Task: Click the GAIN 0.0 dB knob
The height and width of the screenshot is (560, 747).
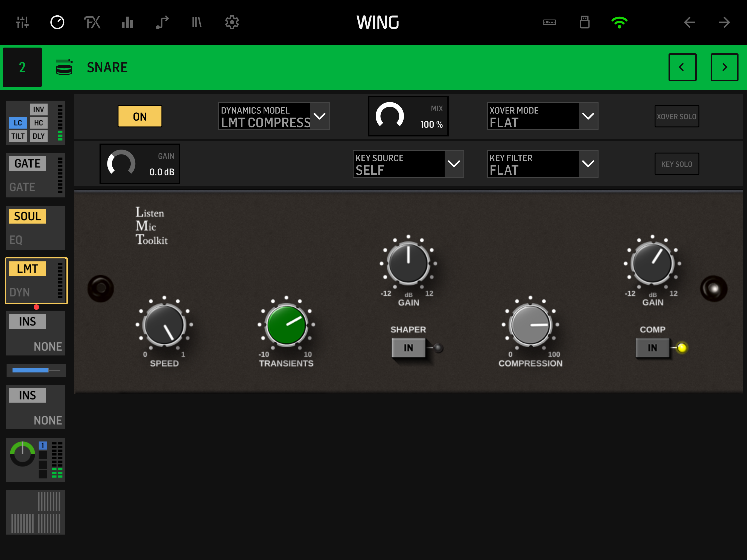Action: (140, 164)
